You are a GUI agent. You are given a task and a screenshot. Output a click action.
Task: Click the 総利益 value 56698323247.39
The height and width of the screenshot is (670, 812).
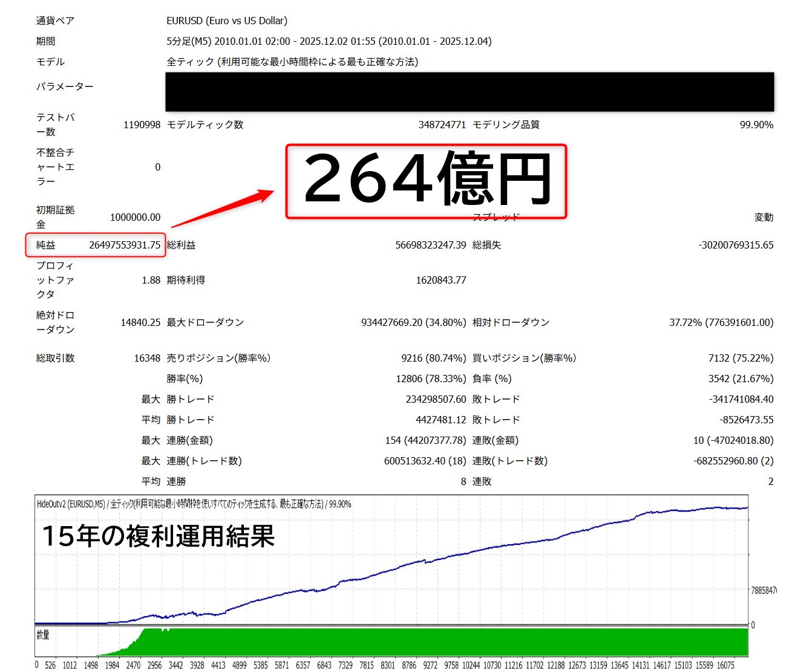click(430, 245)
